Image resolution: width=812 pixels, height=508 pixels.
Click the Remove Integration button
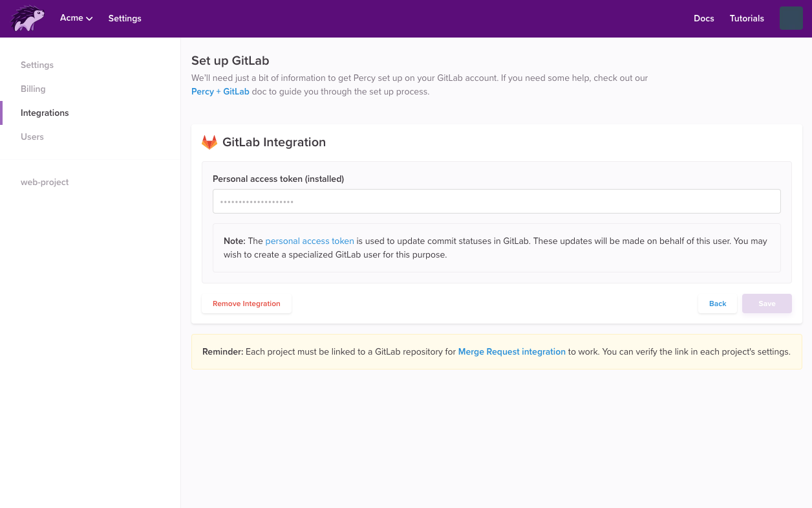tap(246, 304)
